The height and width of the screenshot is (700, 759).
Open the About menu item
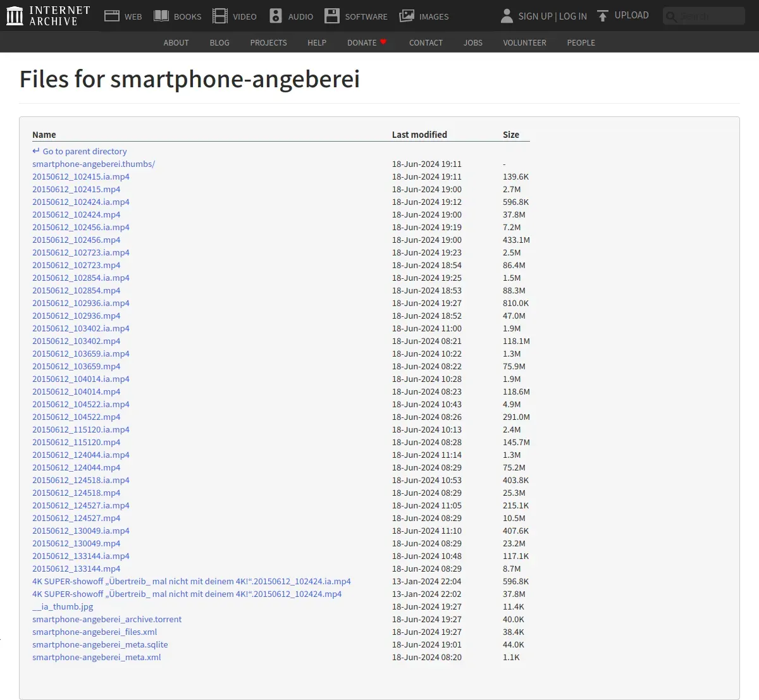[x=176, y=42]
